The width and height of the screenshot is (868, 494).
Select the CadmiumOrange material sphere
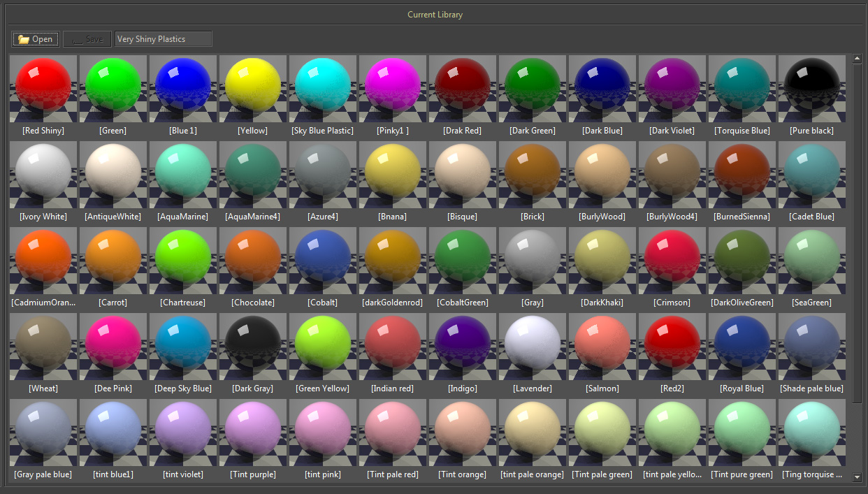(43, 261)
